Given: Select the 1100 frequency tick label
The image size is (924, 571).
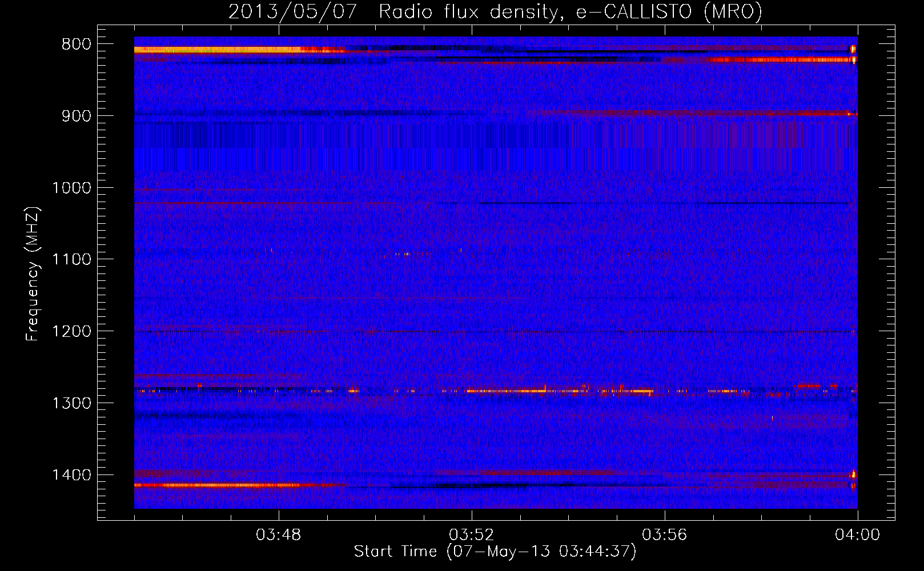Looking at the screenshot, I should (x=71, y=260).
